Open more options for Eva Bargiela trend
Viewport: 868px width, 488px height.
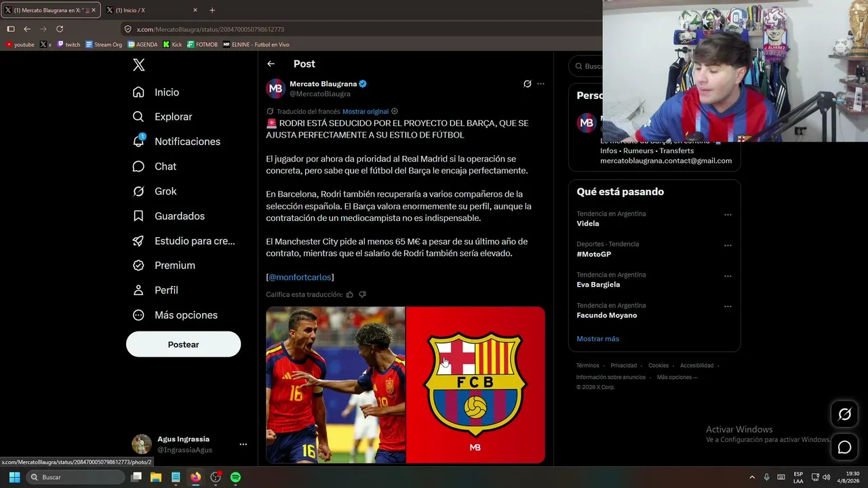728,276
